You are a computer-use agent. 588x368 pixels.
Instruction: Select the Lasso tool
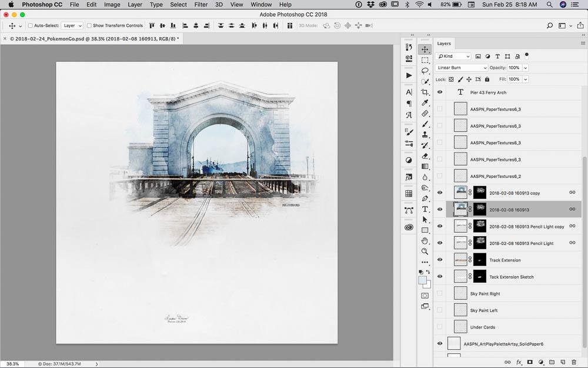tap(425, 71)
